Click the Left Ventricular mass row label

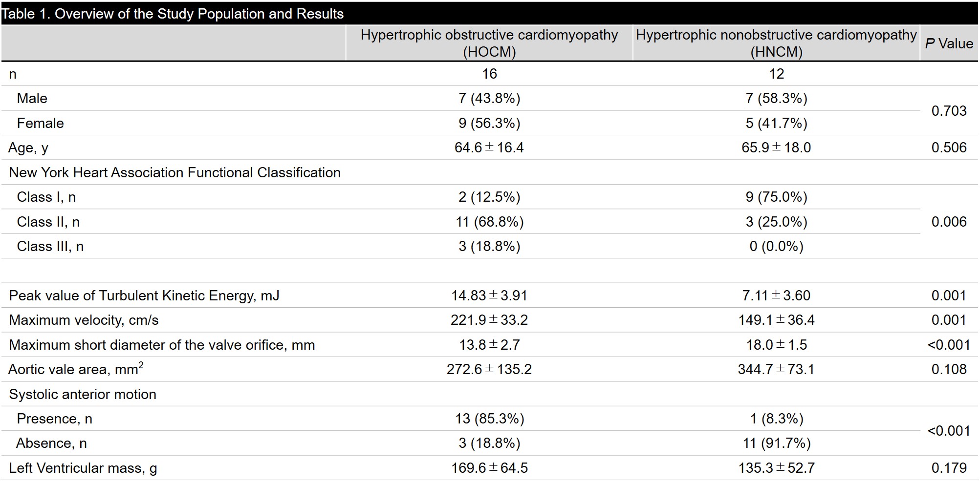(x=83, y=468)
